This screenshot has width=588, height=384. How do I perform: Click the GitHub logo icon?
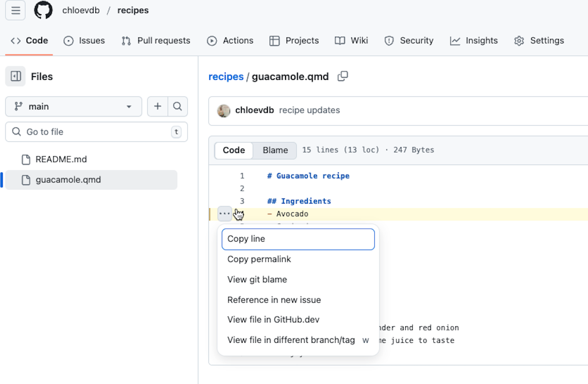(x=43, y=10)
